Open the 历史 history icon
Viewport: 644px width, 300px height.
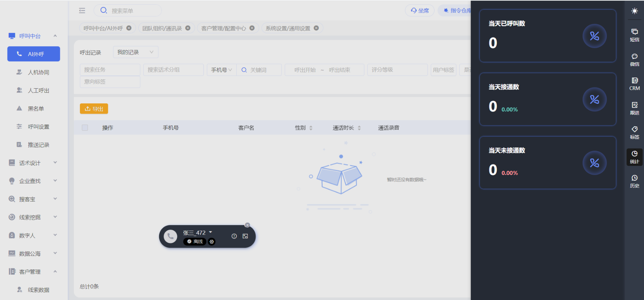click(x=635, y=181)
